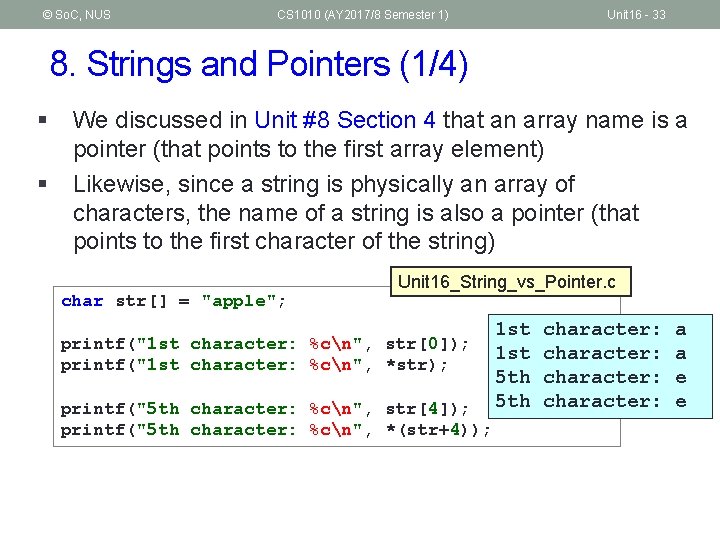Click first output line "5th character: e"
The width and height of the screenshot is (720, 540).
(x=591, y=377)
